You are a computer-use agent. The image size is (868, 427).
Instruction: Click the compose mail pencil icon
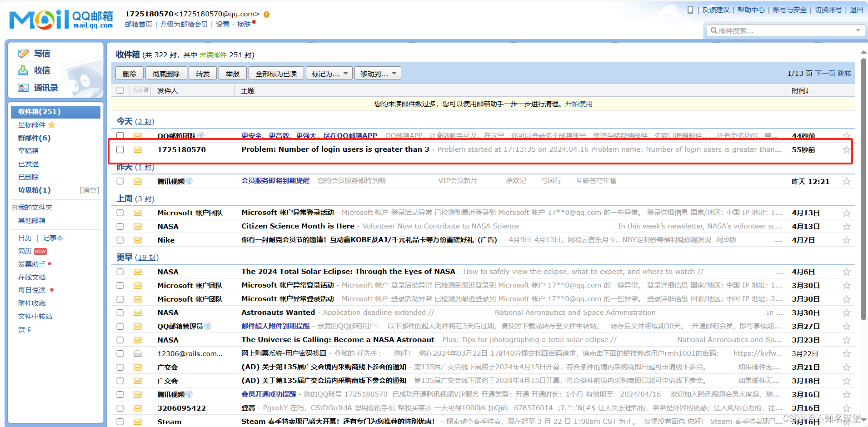[23, 54]
